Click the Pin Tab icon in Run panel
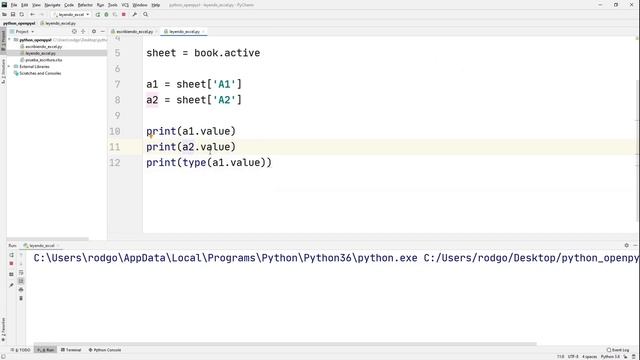The image size is (640, 360). pyautogui.click(x=11, y=285)
